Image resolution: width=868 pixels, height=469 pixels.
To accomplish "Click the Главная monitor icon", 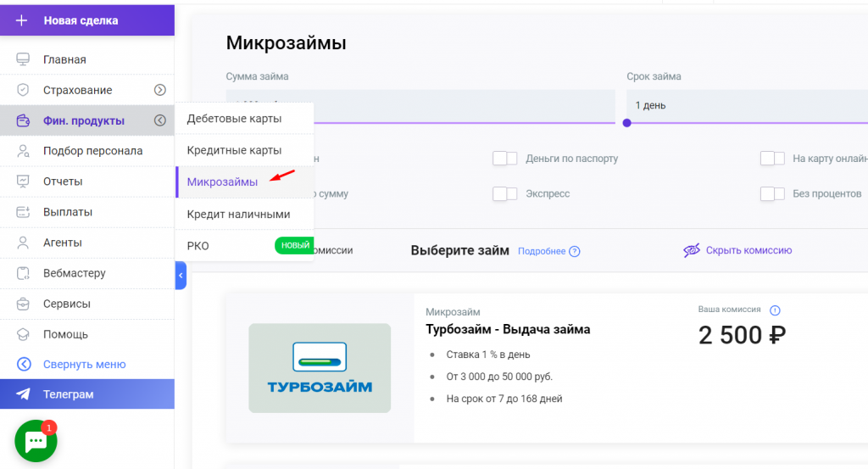I will tap(23, 59).
